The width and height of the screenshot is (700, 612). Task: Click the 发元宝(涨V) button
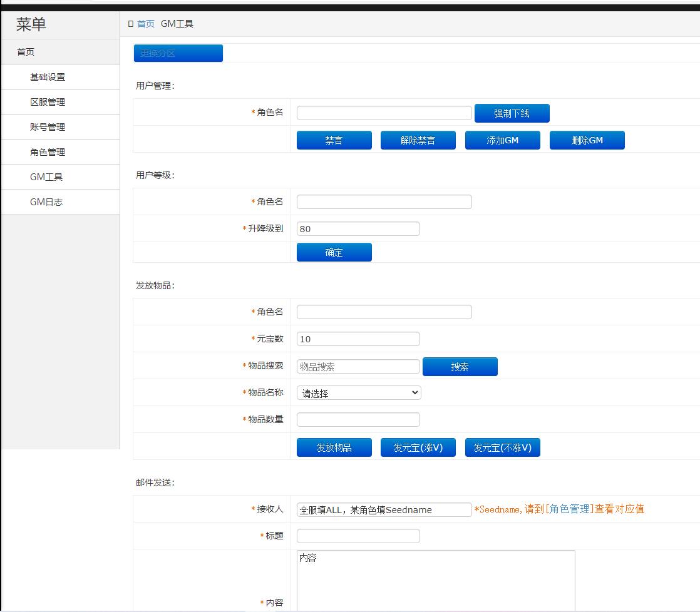point(418,447)
